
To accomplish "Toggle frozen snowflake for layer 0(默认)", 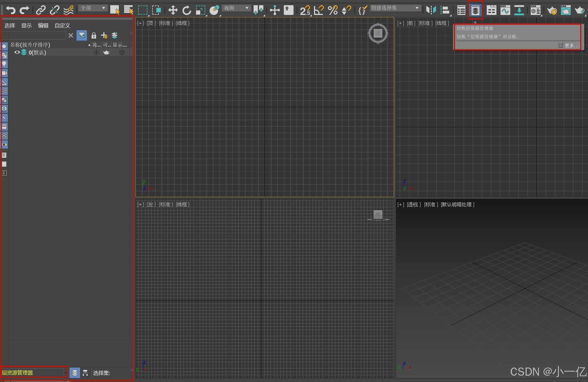I will click(x=96, y=52).
